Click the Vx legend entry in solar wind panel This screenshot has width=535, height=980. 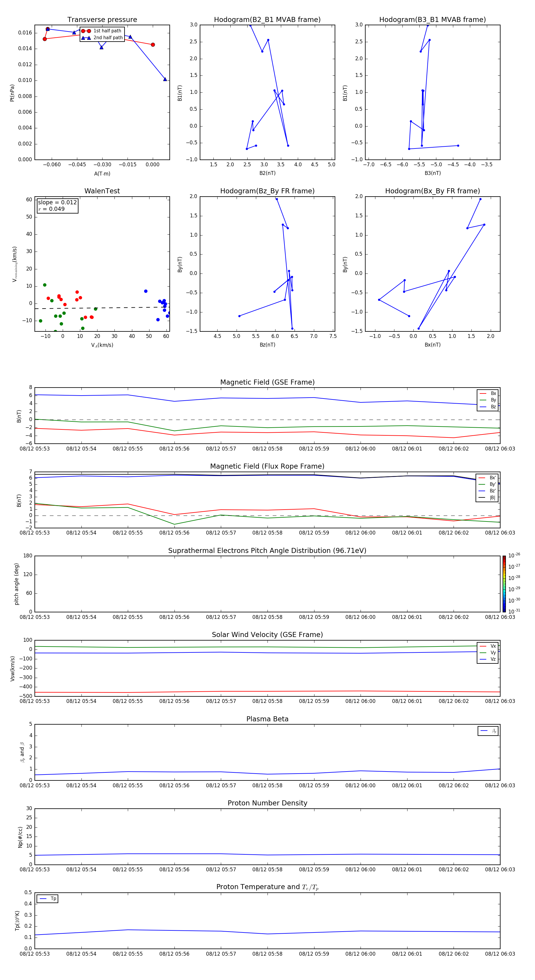[x=488, y=646]
